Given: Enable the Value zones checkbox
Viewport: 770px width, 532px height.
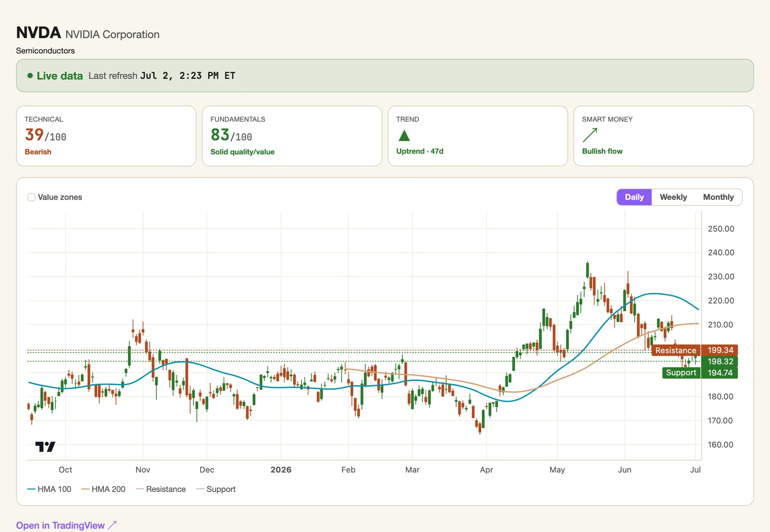Looking at the screenshot, I should pos(31,197).
